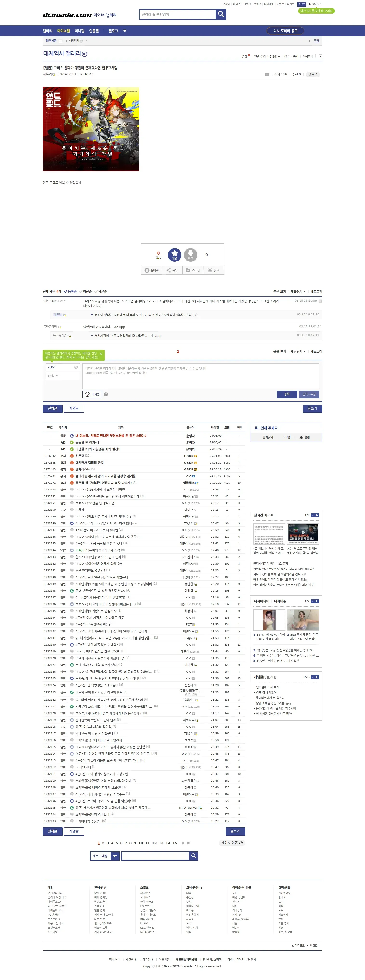The image size is (365, 980).
Task: Click the scroll-left arrow in recent visits bar
Action: point(66,41)
